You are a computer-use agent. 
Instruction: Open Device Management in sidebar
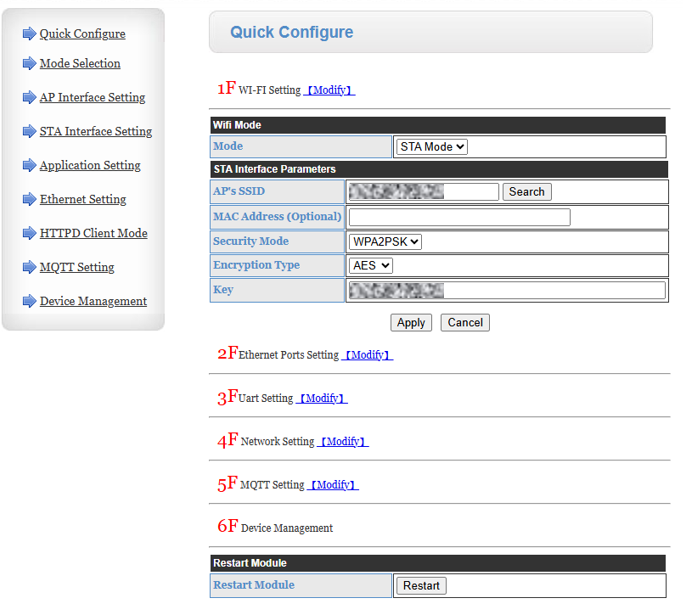click(x=93, y=301)
